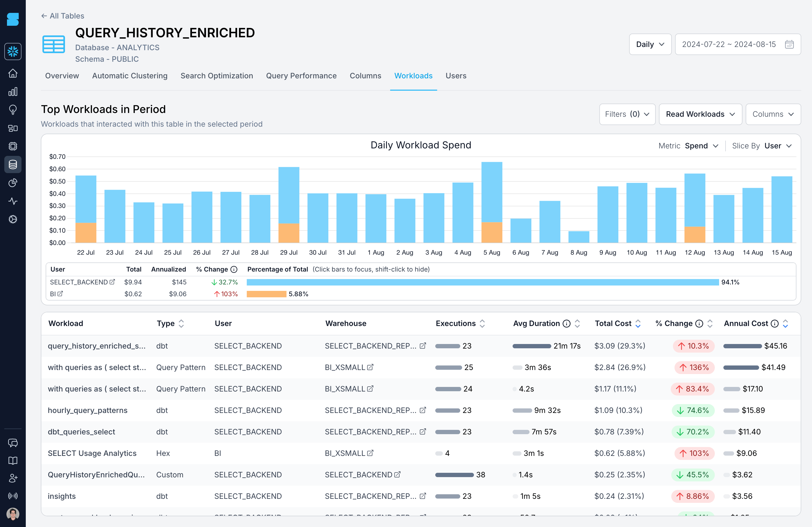Click the 136% change badge

coord(694,367)
